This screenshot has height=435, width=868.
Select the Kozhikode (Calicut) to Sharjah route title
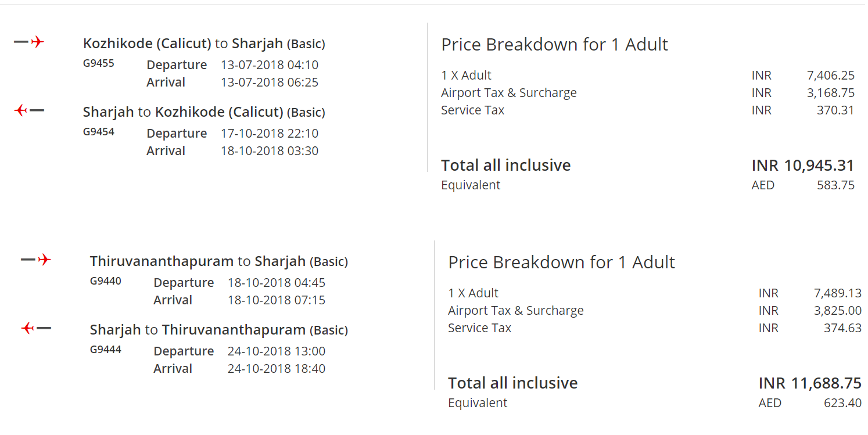click(x=204, y=44)
